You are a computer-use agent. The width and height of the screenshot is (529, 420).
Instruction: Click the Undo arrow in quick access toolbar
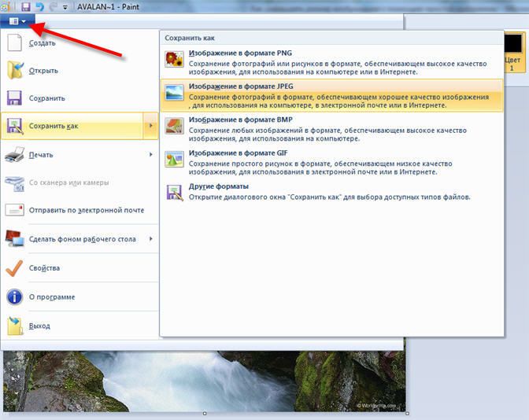(x=39, y=6)
